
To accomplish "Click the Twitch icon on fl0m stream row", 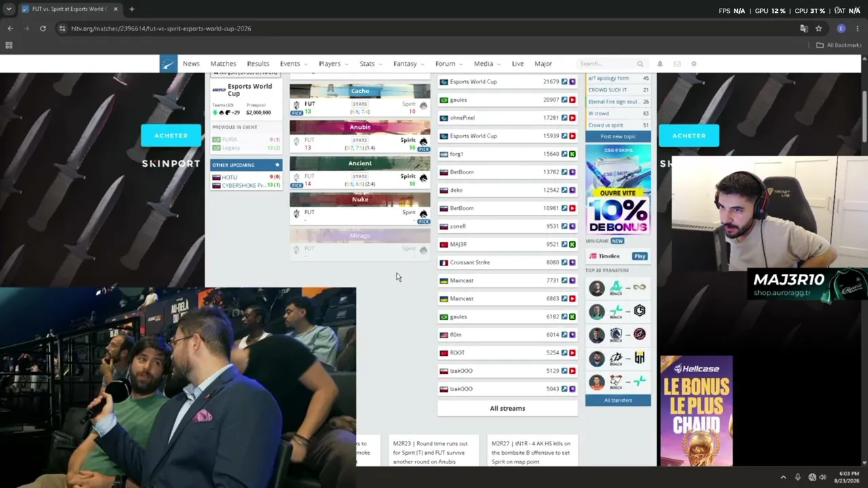I will pos(572,335).
